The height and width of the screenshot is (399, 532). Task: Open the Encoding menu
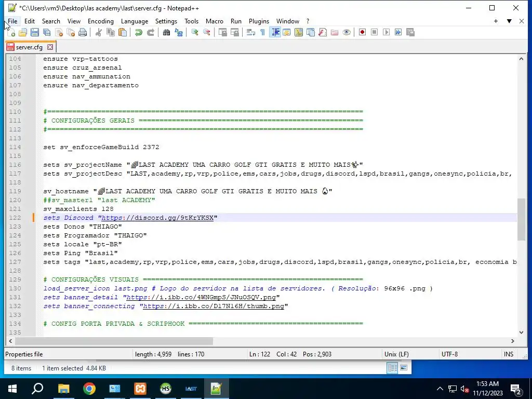101,21
